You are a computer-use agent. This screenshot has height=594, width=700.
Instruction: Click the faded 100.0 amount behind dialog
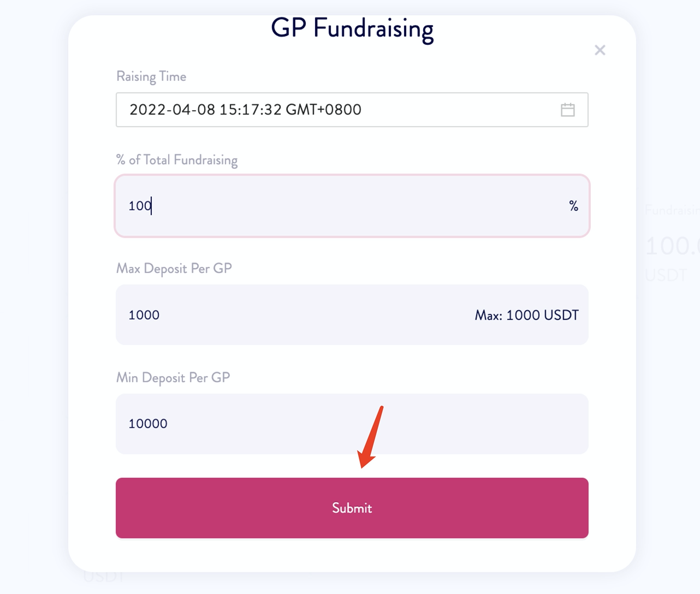672,246
